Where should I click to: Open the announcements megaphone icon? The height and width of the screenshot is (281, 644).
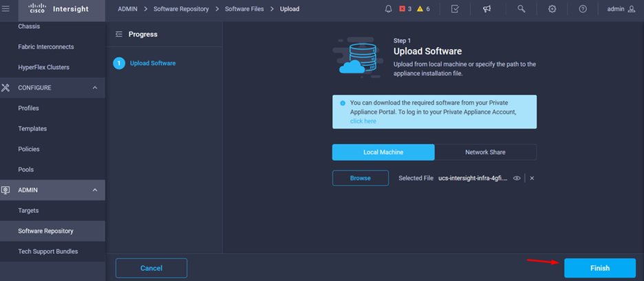(x=486, y=9)
